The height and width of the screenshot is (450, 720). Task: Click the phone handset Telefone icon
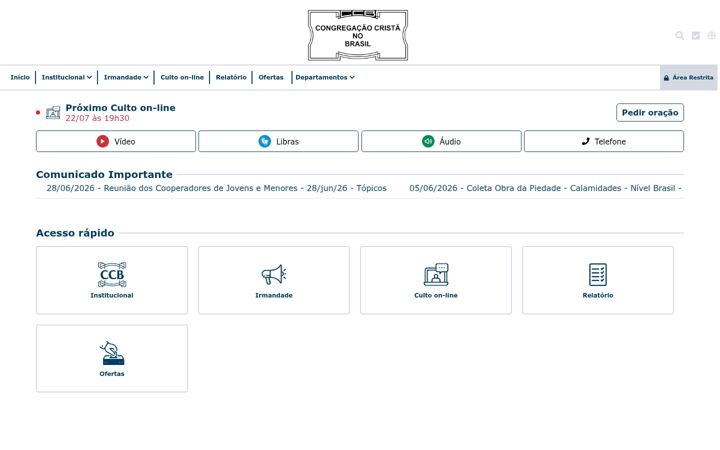tap(585, 141)
